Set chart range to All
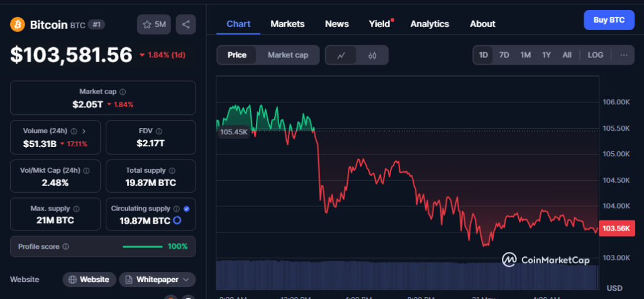 [x=567, y=55]
